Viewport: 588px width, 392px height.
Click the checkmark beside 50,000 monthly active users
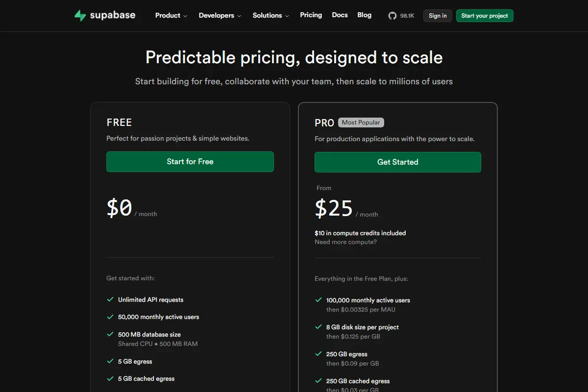[x=110, y=317]
